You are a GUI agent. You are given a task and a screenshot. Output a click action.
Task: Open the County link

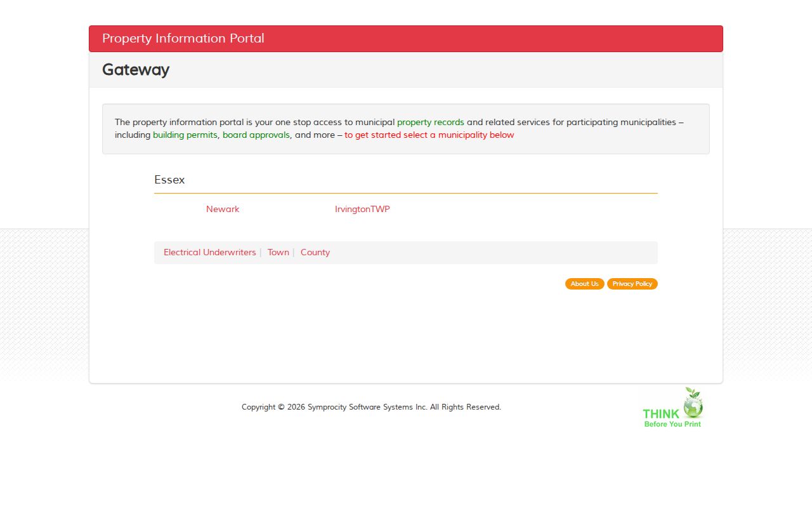[x=315, y=252]
